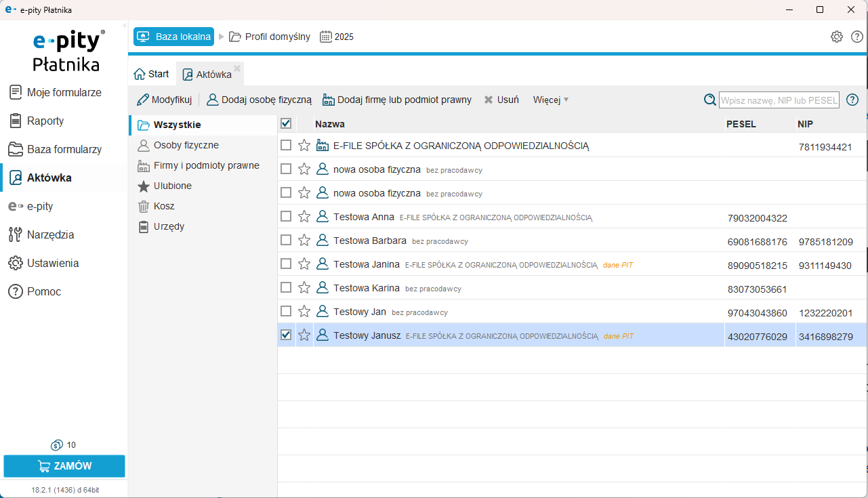Viewport: 868px width, 498px height.
Task: Open Raporty in the sidebar
Action: 45,121
